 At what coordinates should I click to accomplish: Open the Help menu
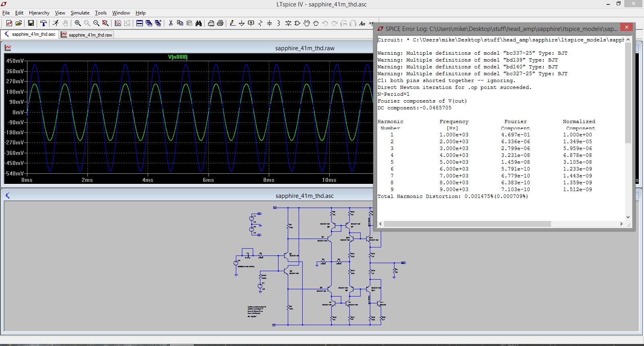(140, 13)
